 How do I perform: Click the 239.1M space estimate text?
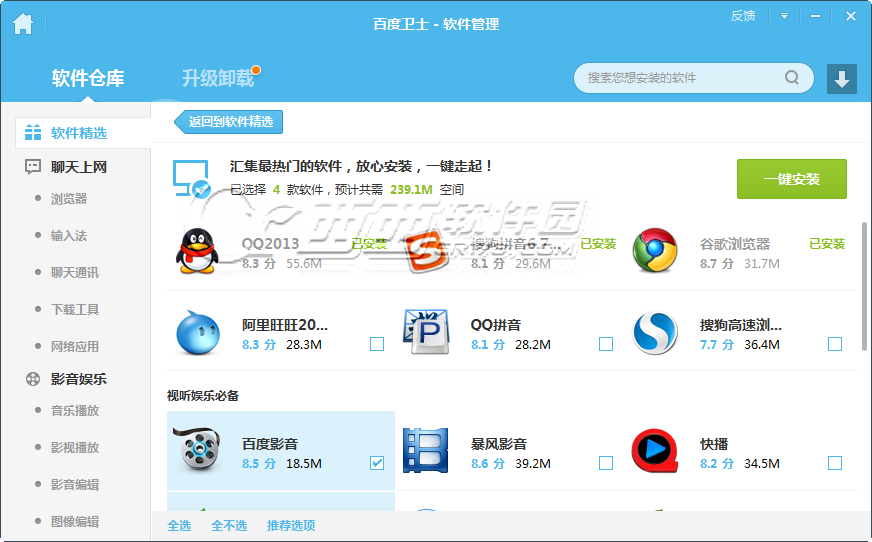[x=411, y=190]
